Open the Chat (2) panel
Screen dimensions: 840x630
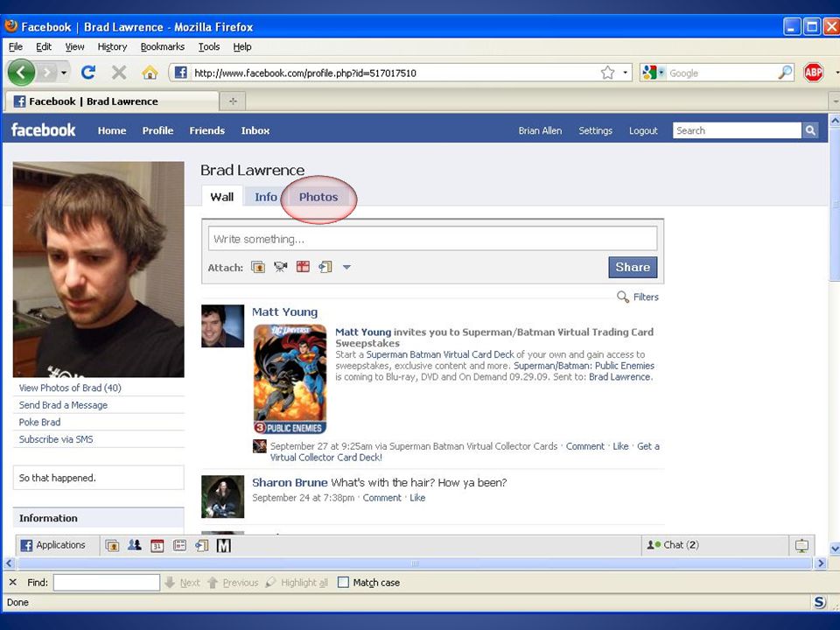click(715, 545)
